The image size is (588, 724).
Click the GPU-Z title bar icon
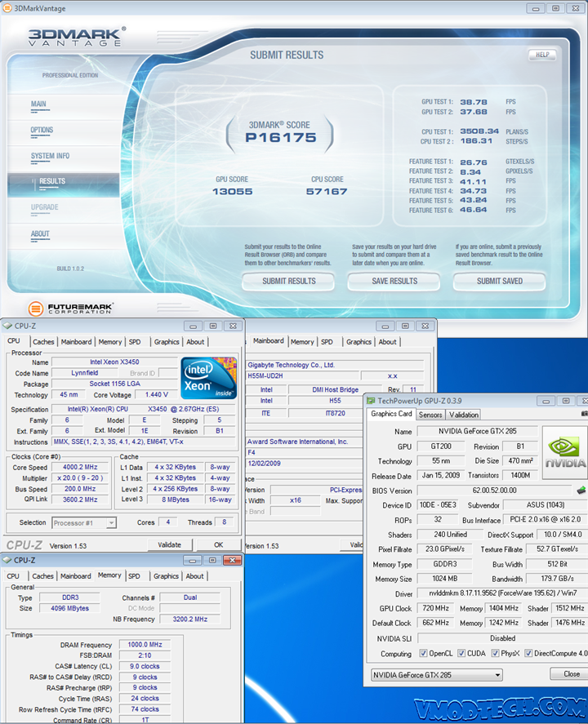tap(371, 401)
